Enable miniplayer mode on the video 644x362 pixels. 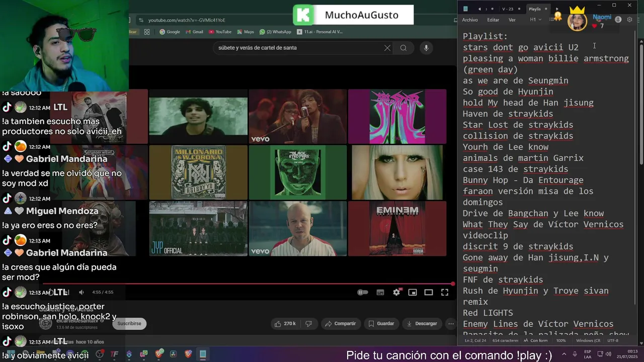point(413,292)
